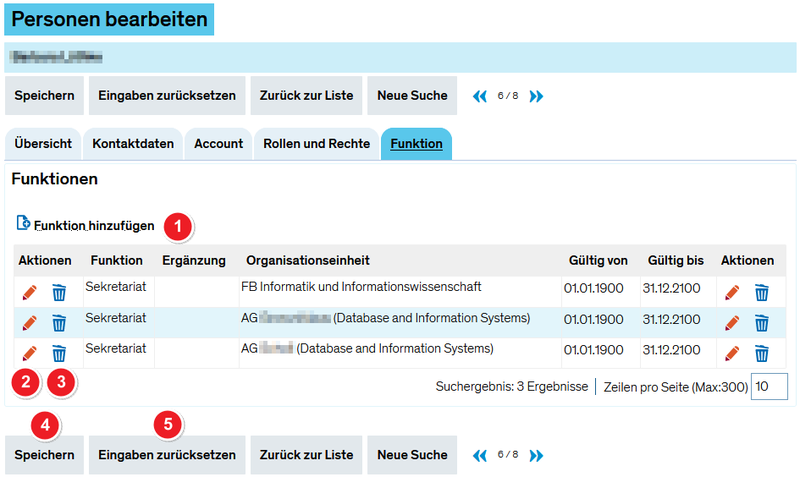Click the Funktion column header
The image size is (800, 477).
(117, 260)
